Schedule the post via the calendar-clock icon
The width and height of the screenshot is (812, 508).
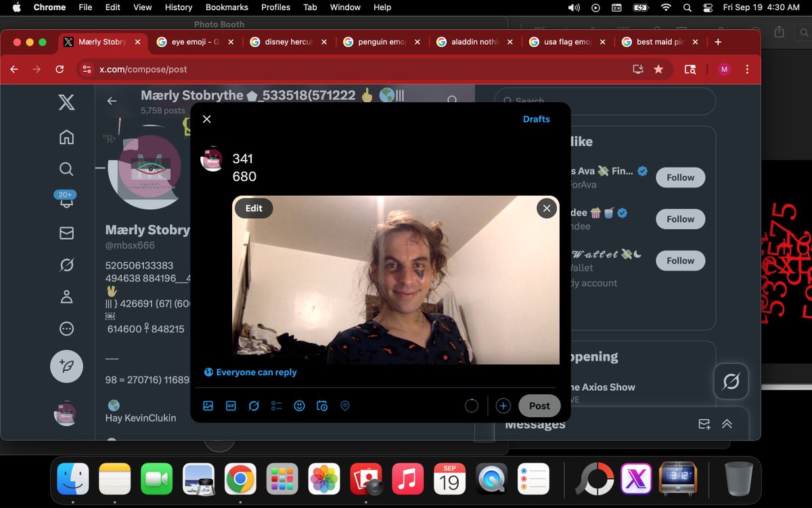[322, 405]
